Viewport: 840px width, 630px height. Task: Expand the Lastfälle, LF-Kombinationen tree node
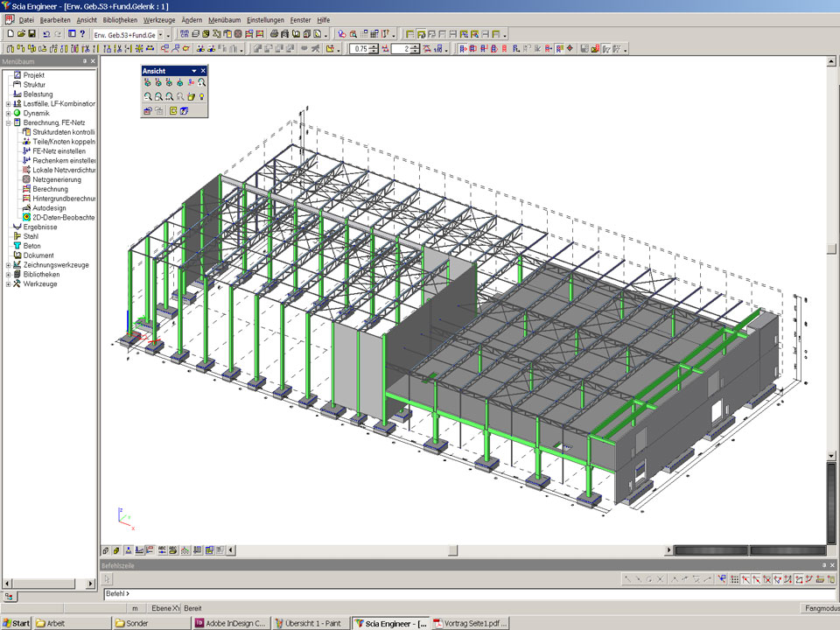[8, 103]
